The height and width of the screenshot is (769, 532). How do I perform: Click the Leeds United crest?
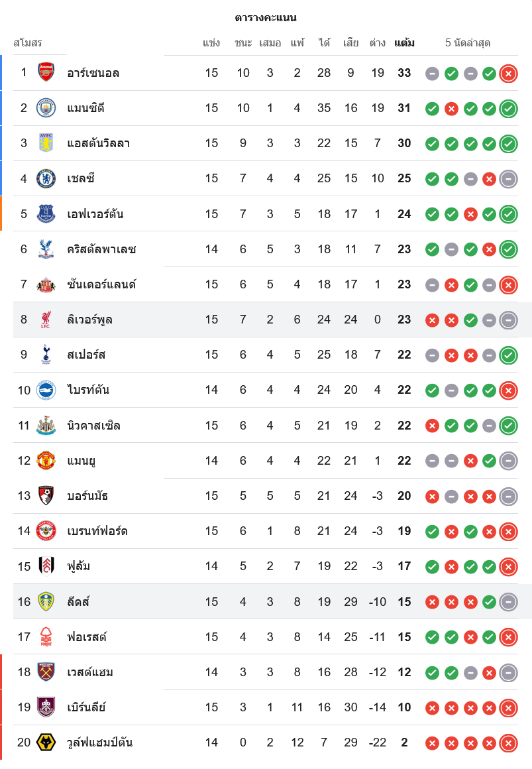tap(46, 602)
